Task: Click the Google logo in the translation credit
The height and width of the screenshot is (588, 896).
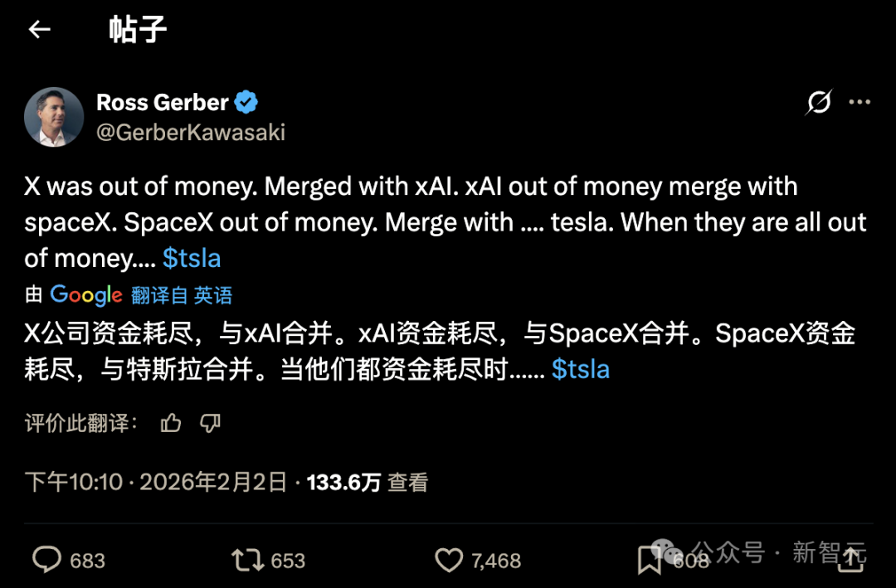Action: tap(86, 295)
